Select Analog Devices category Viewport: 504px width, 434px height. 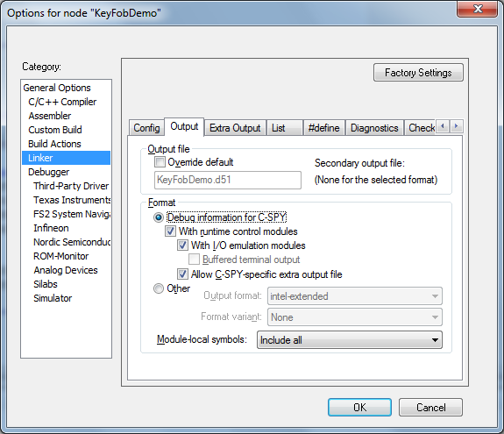click(66, 270)
